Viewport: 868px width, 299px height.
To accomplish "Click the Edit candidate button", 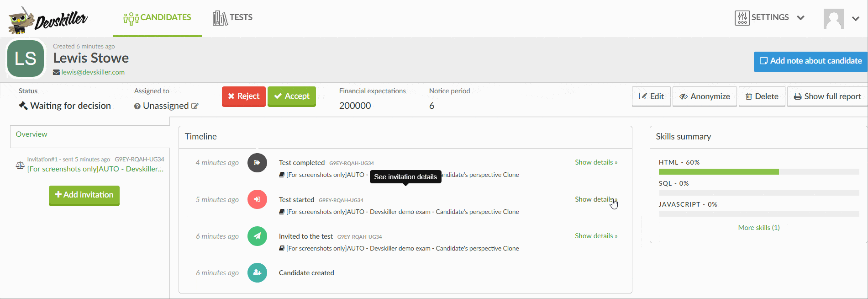I will [x=652, y=96].
